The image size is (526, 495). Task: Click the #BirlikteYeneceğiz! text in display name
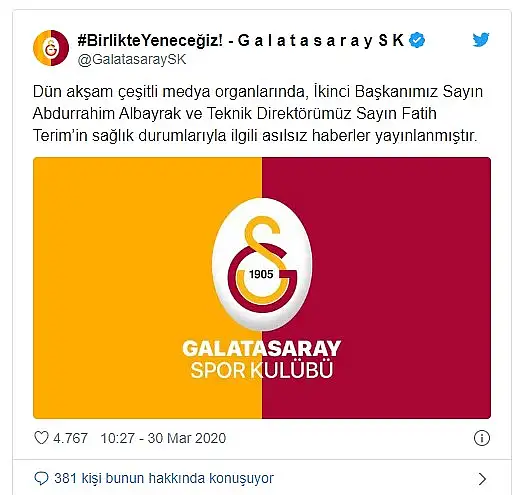[x=150, y=41]
